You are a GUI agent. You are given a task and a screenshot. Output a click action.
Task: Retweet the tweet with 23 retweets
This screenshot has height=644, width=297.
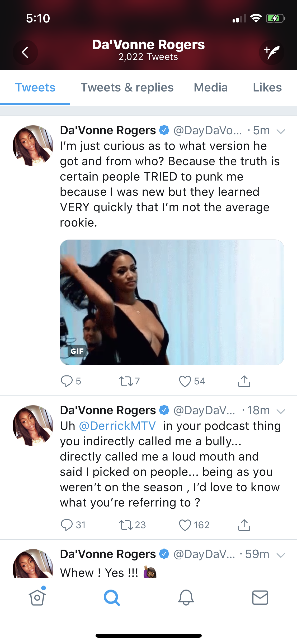pos(132,525)
